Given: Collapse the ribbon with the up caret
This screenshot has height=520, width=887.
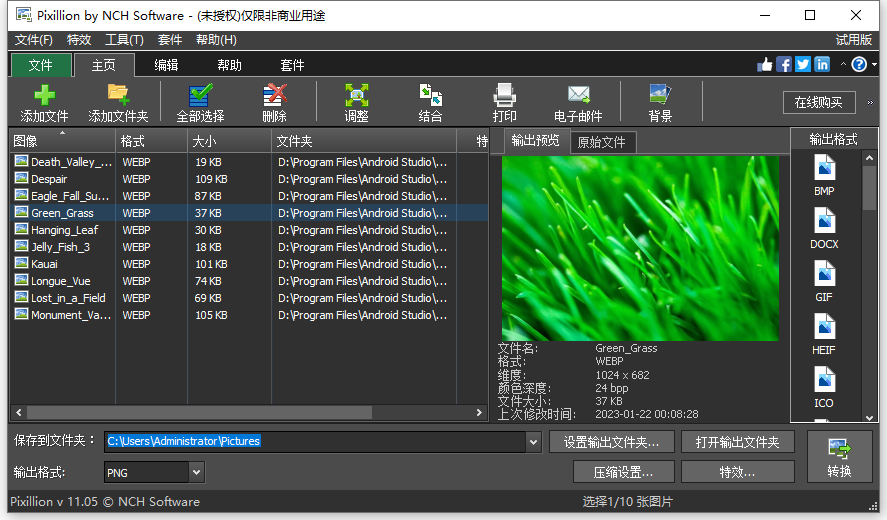Looking at the screenshot, I should click(843, 65).
